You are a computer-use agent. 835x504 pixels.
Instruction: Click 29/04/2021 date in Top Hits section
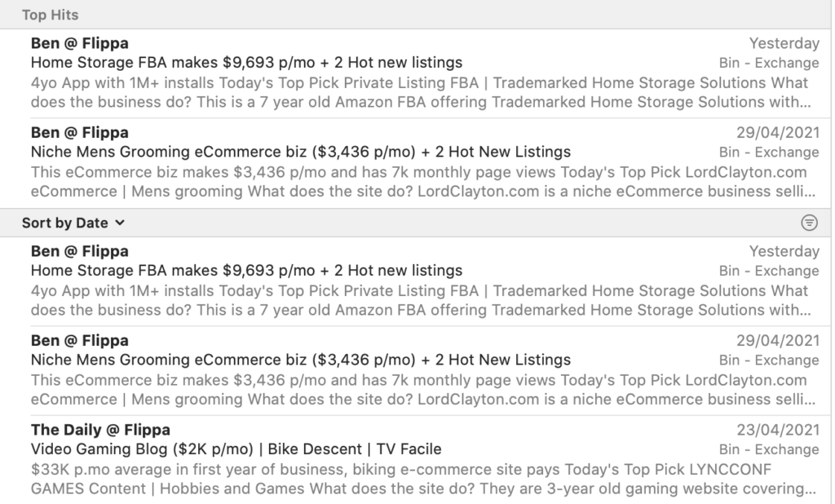point(777,132)
